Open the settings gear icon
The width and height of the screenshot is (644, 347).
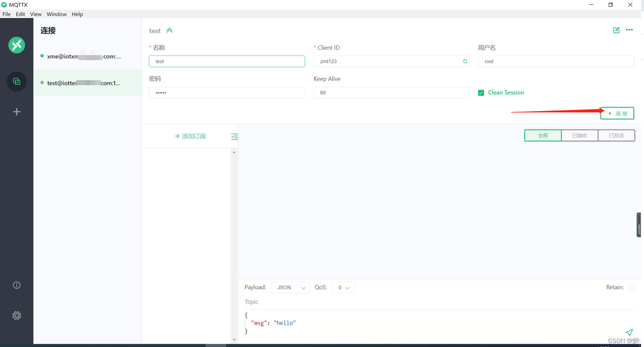pos(16,315)
